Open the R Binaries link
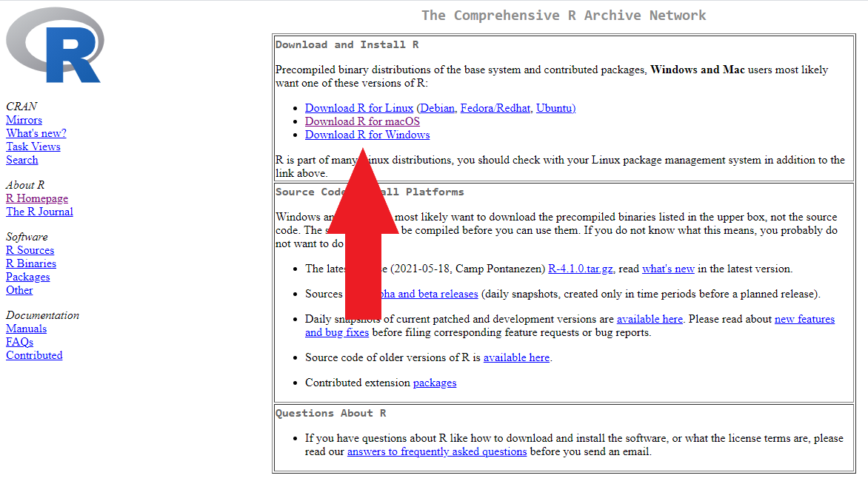868x481 pixels. [31, 263]
